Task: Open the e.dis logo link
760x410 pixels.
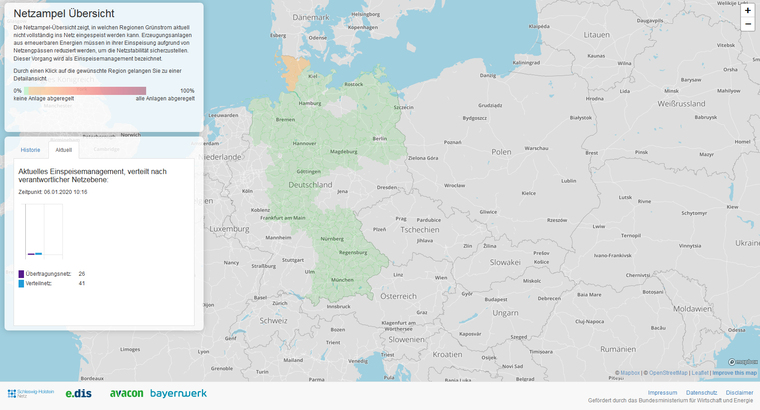Action: click(79, 394)
